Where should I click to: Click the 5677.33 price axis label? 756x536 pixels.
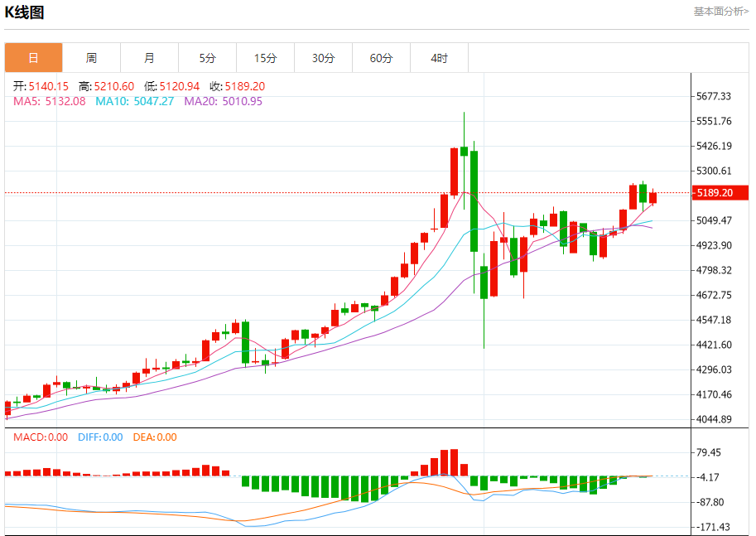click(714, 96)
